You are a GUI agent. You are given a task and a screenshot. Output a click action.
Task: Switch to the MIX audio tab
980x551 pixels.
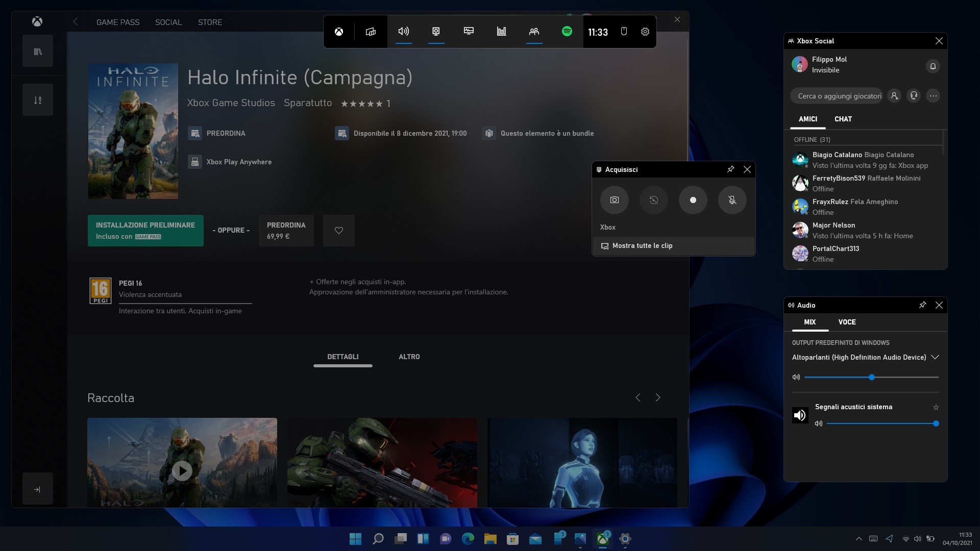[x=810, y=322]
